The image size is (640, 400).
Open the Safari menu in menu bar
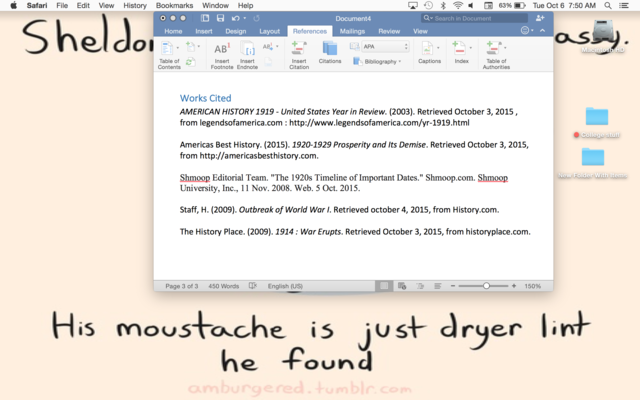37,6
